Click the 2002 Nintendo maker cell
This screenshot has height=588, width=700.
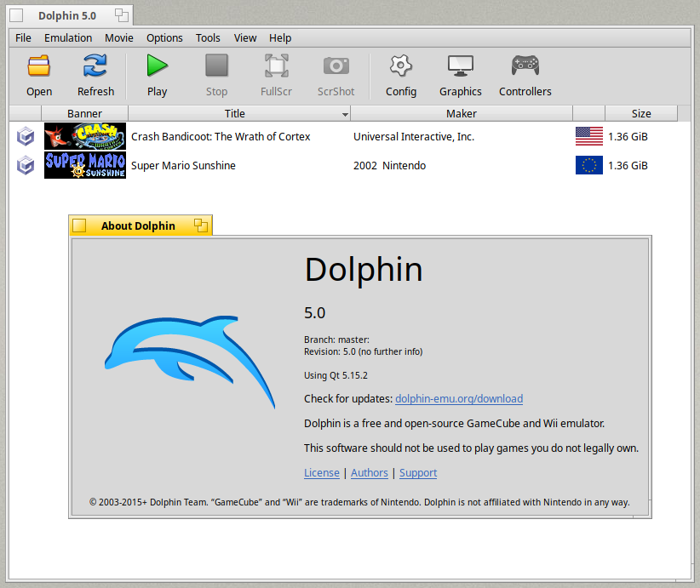(390, 166)
